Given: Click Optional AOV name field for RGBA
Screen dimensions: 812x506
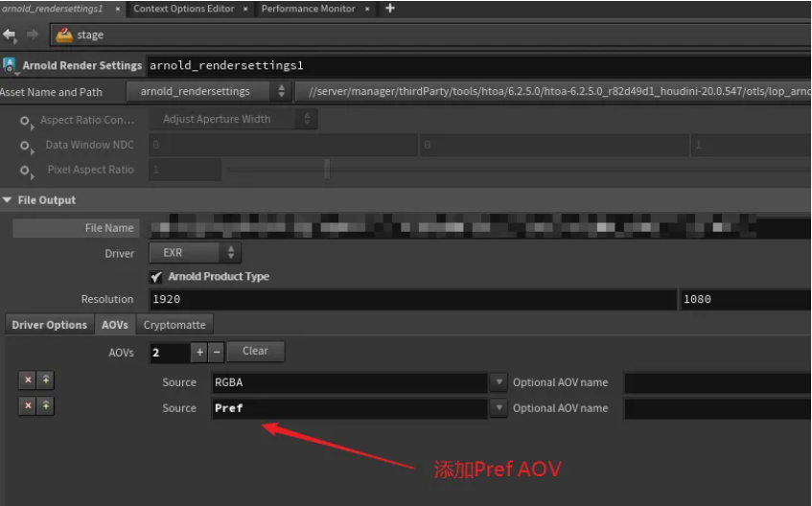Looking at the screenshot, I should [718, 382].
